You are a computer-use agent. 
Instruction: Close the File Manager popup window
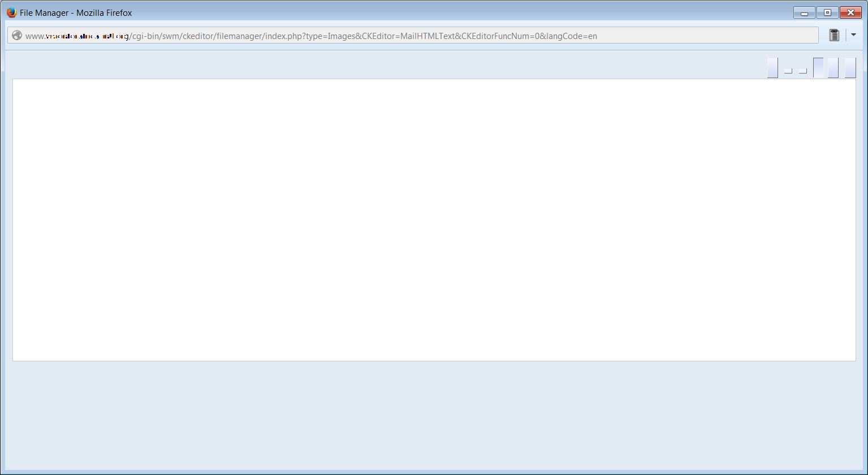point(850,12)
